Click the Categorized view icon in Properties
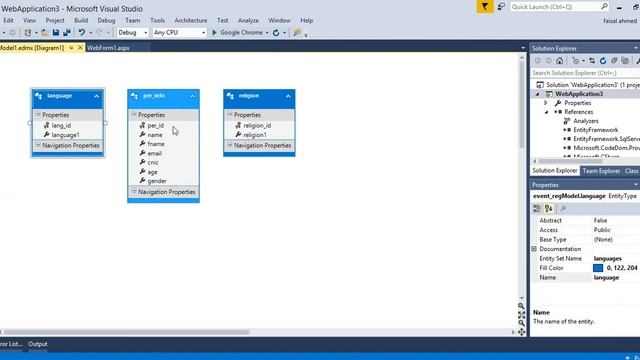The width and height of the screenshot is (640, 360). [x=537, y=209]
